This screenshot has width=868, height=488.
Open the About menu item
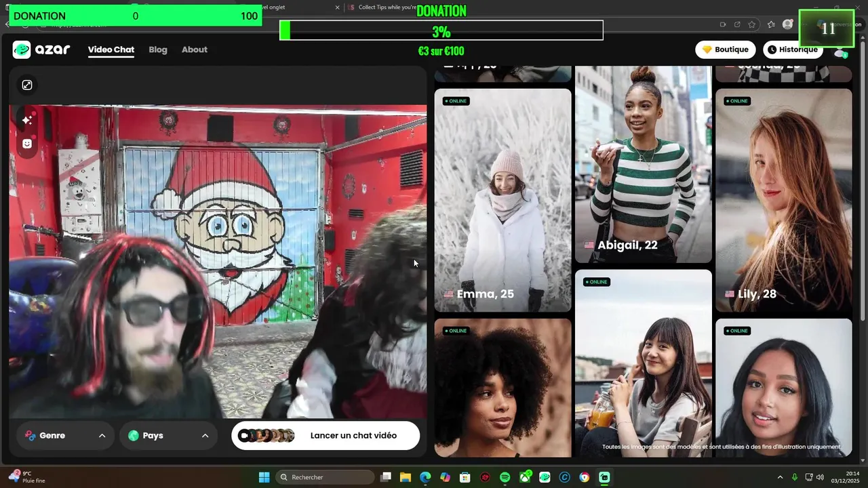[x=195, y=49]
